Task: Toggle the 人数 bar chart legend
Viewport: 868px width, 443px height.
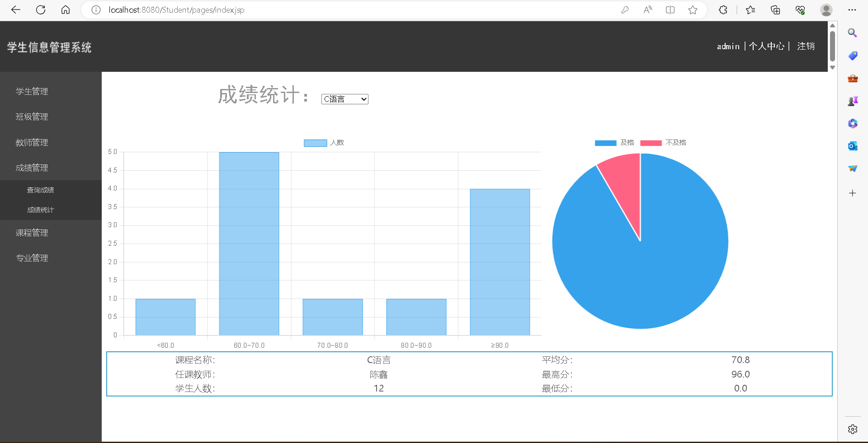Action: click(x=324, y=143)
